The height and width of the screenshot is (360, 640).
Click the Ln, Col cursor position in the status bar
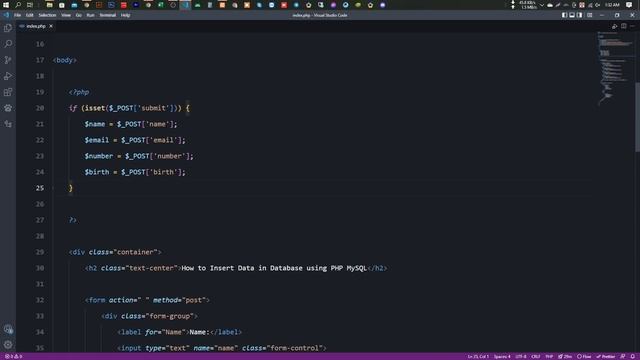[x=478, y=357]
